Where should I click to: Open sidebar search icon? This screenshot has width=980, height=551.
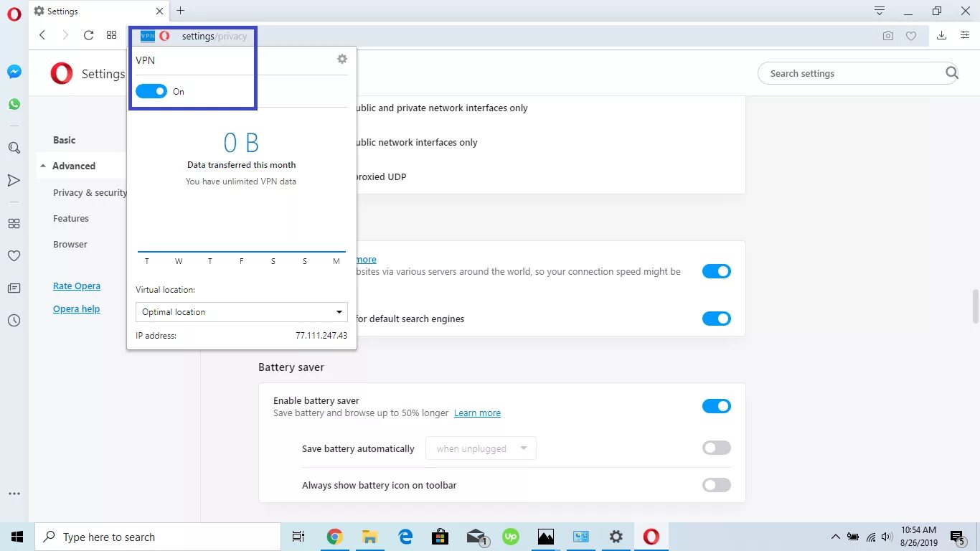click(14, 148)
